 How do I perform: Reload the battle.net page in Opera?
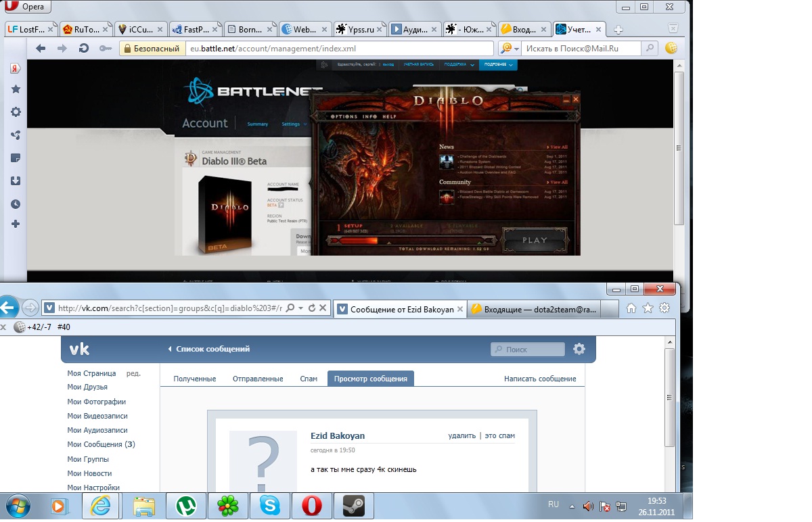click(84, 48)
